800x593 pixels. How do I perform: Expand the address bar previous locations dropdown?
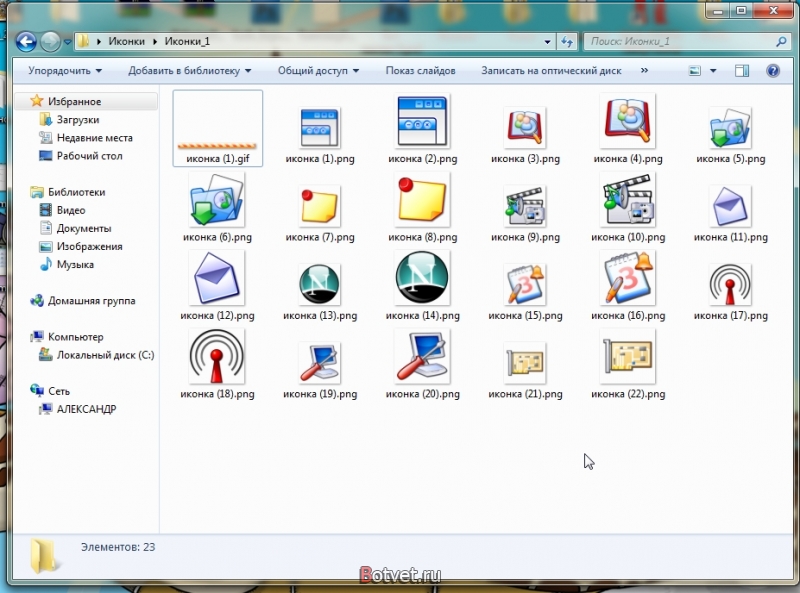[547, 42]
